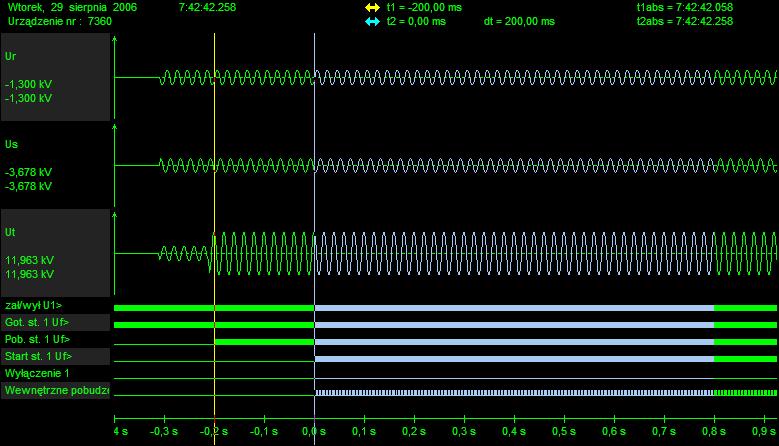This screenshot has height=446, width=779.
Task: Click the Start st. 1 Uf> signal bar
Action: click(546, 359)
